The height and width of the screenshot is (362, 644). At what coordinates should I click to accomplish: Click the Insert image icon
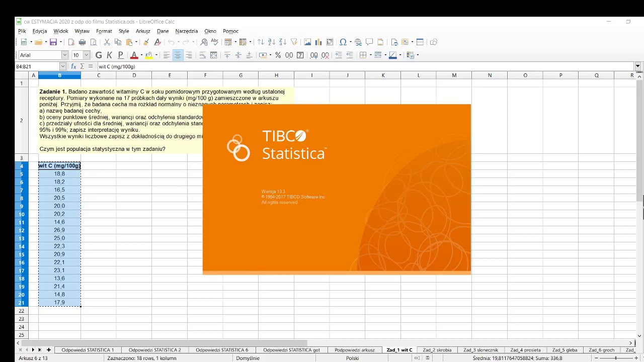(x=307, y=42)
